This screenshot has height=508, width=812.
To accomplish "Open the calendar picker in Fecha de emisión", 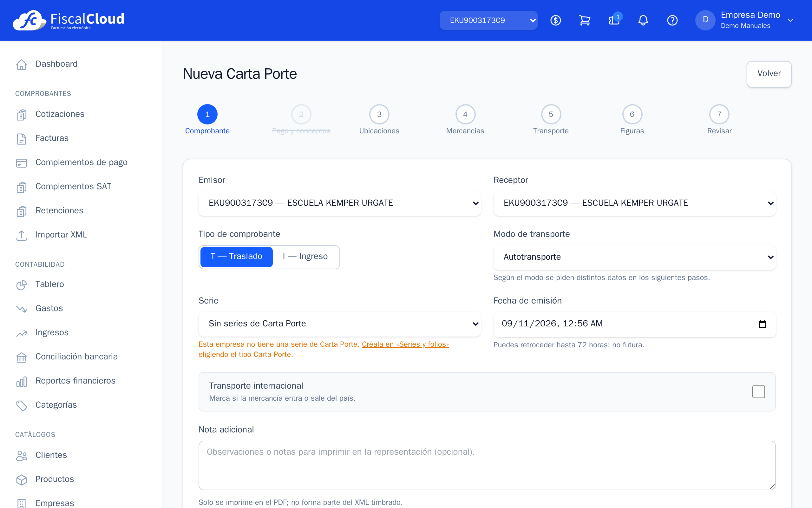I will pos(762,324).
